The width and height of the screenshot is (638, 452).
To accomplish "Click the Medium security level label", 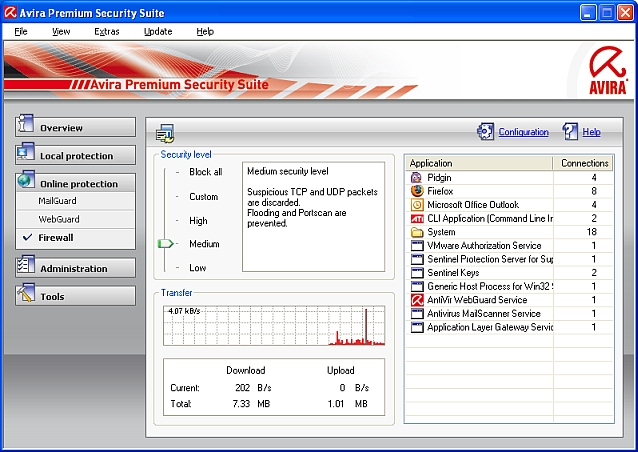I will tap(204, 244).
